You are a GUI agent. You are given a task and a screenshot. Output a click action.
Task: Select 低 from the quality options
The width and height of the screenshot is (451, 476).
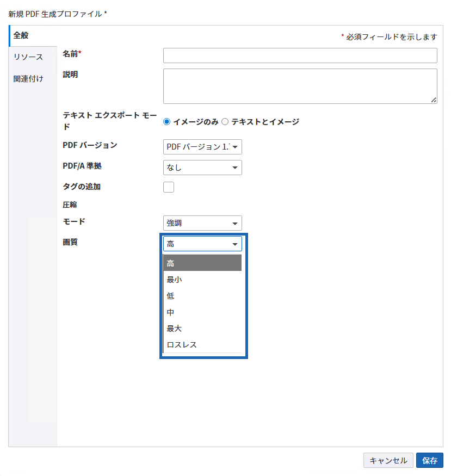[202, 295]
